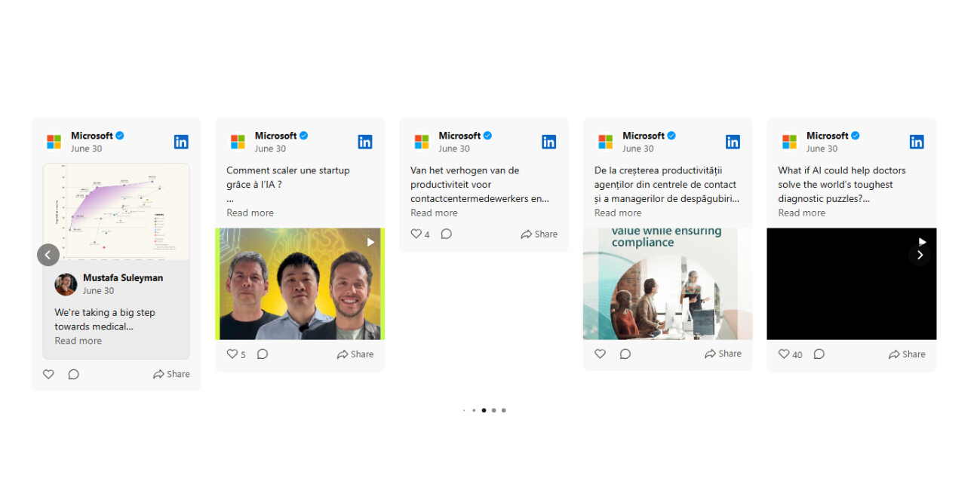The image size is (980, 487).
Task: Click Microsoft logo on French startup card
Action: pyautogui.click(x=238, y=142)
